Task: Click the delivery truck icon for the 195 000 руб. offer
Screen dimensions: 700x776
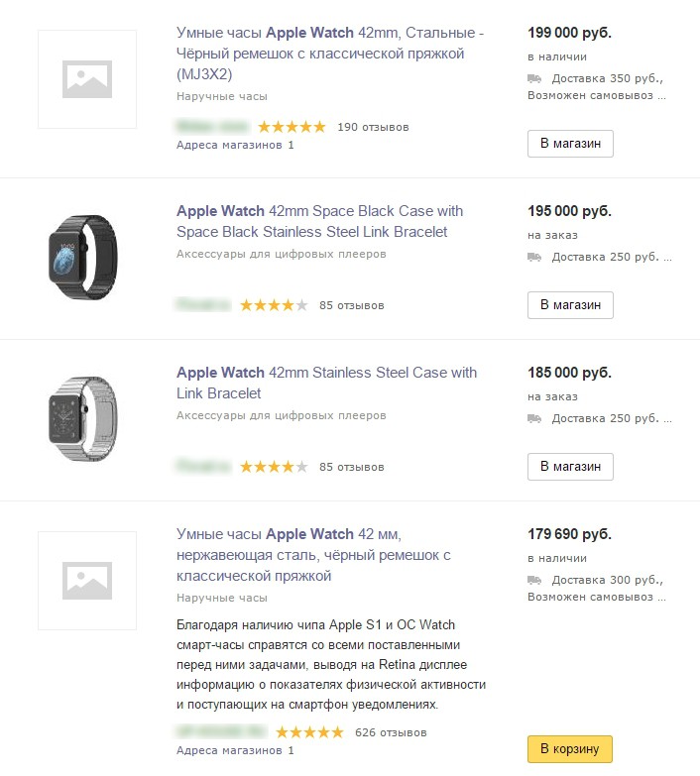Action: (x=534, y=257)
